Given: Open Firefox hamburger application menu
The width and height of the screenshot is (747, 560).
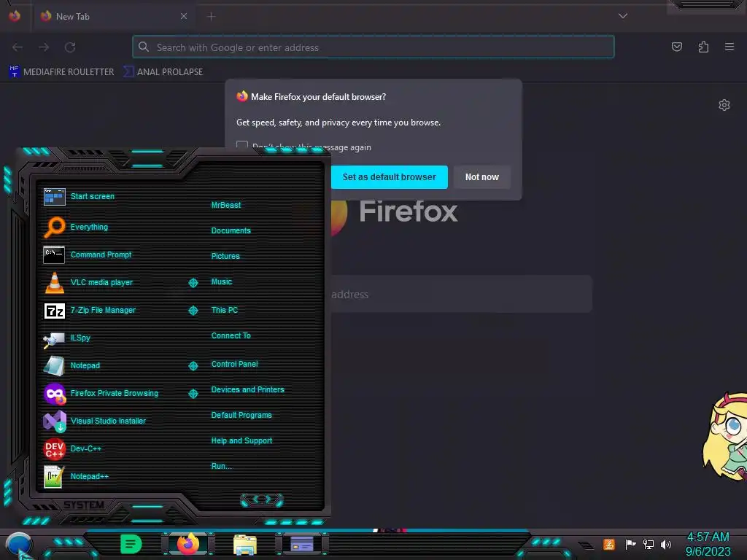Looking at the screenshot, I should 729,47.
